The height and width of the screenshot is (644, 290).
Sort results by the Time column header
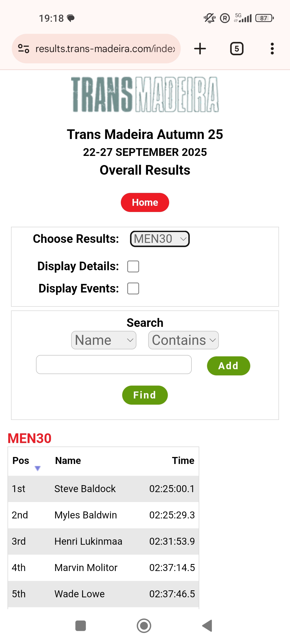click(183, 461)
